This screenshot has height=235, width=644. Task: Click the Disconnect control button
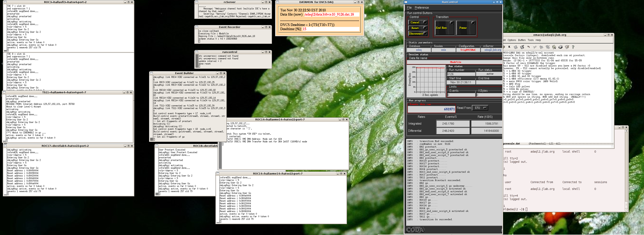[x=418, y=33]
